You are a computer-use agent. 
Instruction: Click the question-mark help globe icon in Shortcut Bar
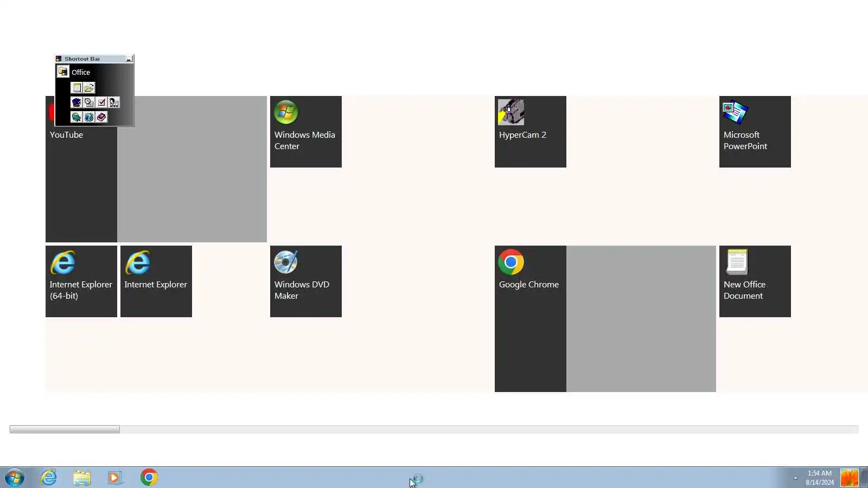[89, 117]
